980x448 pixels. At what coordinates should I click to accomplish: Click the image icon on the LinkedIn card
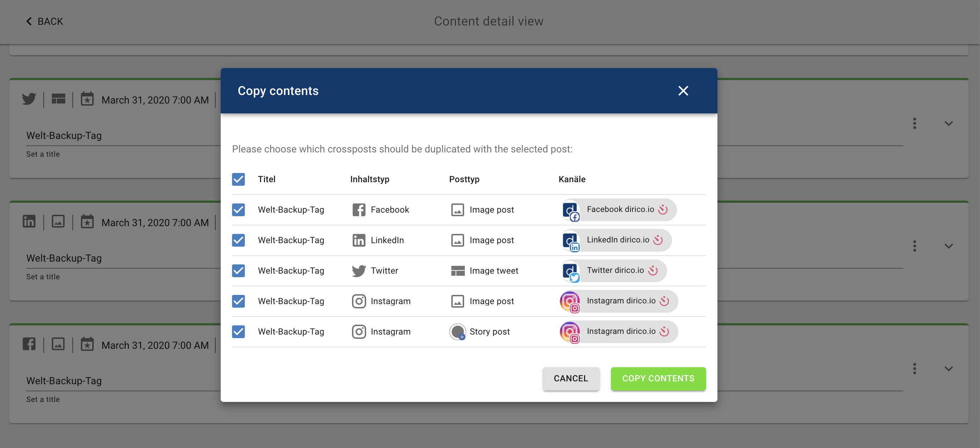tap(58, 221)
